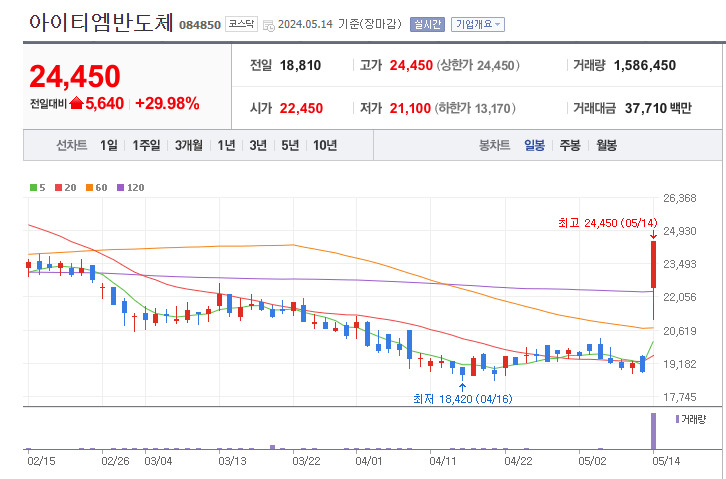This screenshot has width=726, height=479.
Task: Click the purple 거래량 volume legend swatch
Action: [677, 419]
